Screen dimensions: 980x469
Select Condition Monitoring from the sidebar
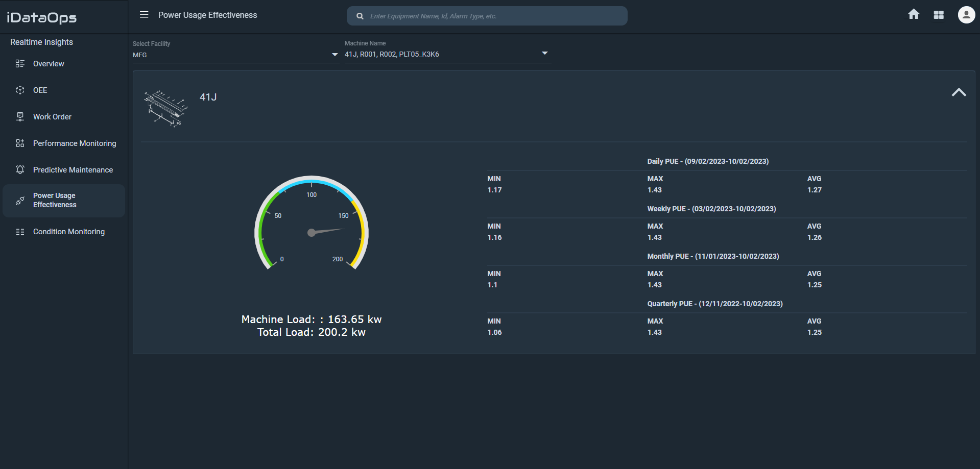(68, 231)
